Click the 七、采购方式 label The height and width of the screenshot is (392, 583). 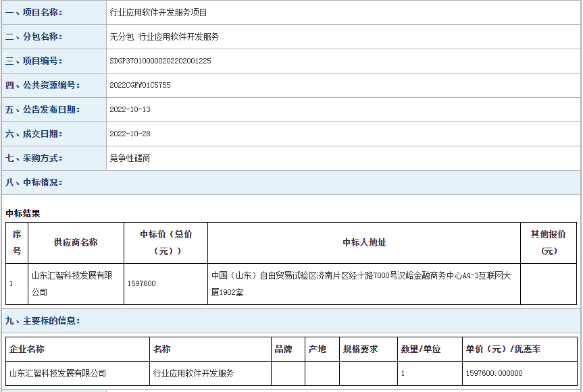coord(34,158)
